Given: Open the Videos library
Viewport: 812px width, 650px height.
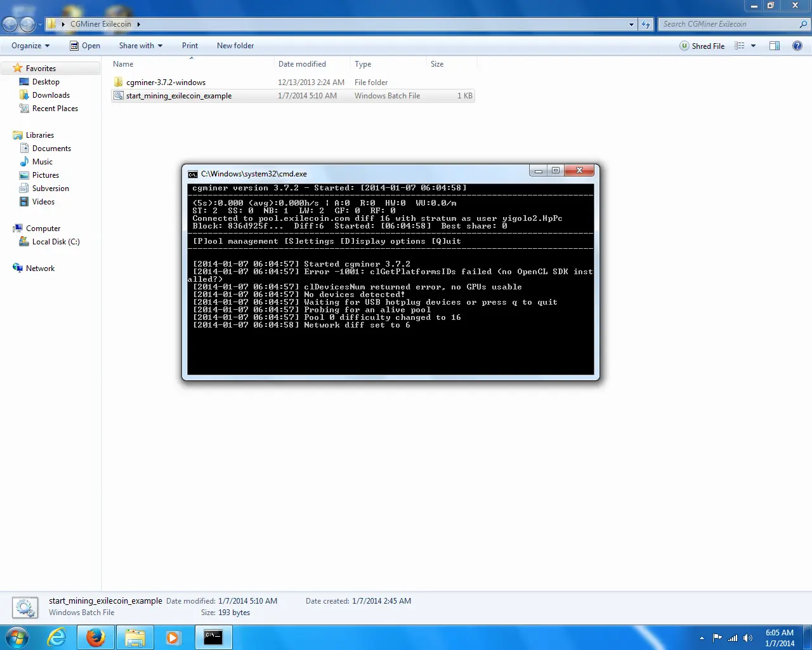Looking at the screenshot, I should coord(43,202).
